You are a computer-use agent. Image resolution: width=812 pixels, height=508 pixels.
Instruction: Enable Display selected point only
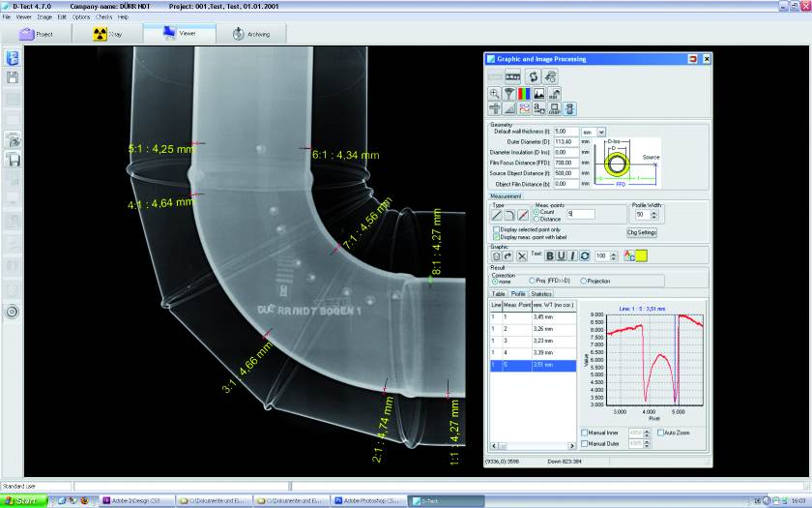[497, 228]
